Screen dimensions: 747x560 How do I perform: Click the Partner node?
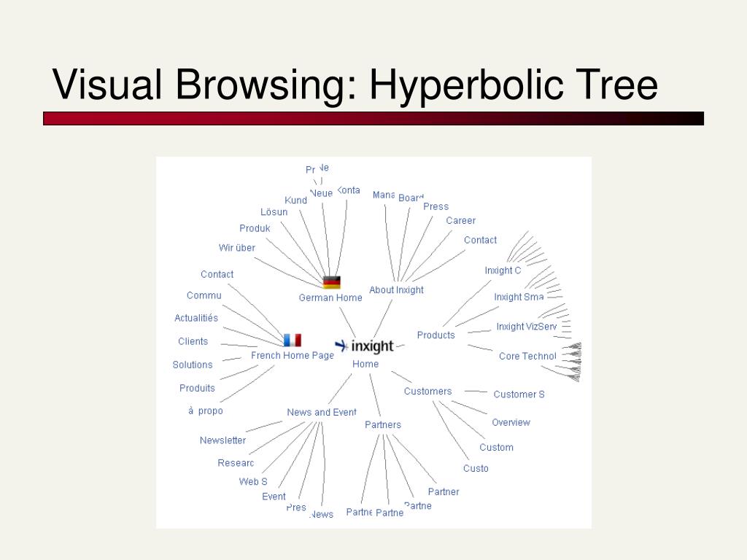[444, 491]
